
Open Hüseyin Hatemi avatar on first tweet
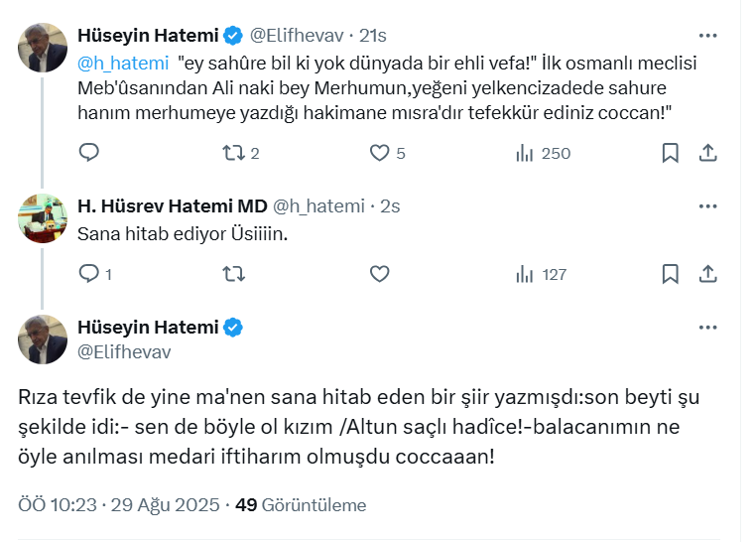43,47
